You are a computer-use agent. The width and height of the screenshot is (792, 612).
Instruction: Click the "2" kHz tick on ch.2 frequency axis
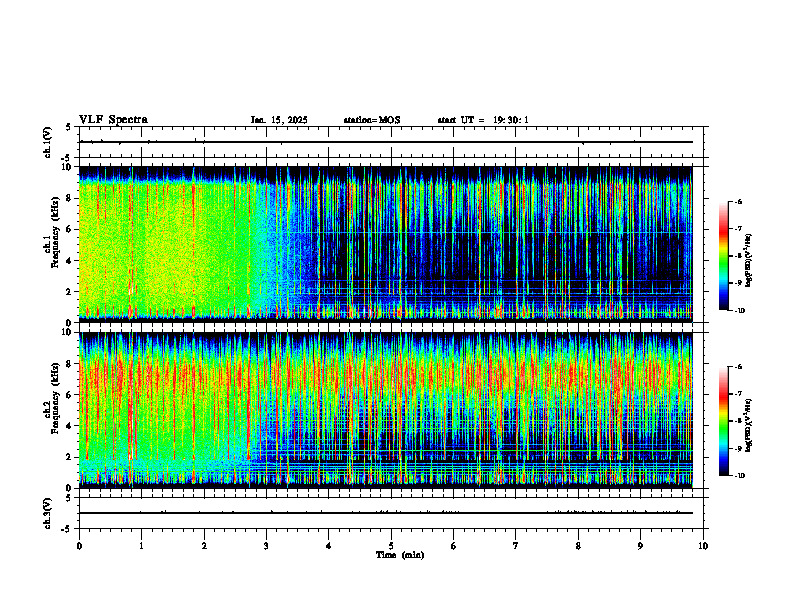pos(70,457)
